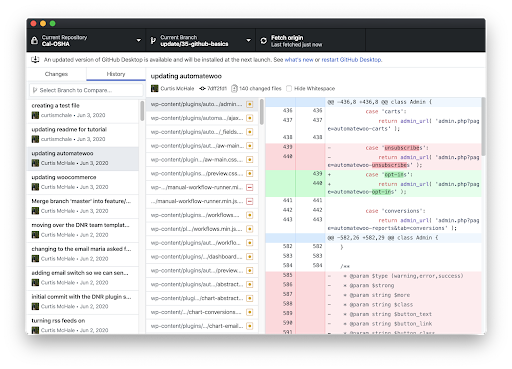Open file wp-content/plugin.../aw-main.css

click(202, 160)
